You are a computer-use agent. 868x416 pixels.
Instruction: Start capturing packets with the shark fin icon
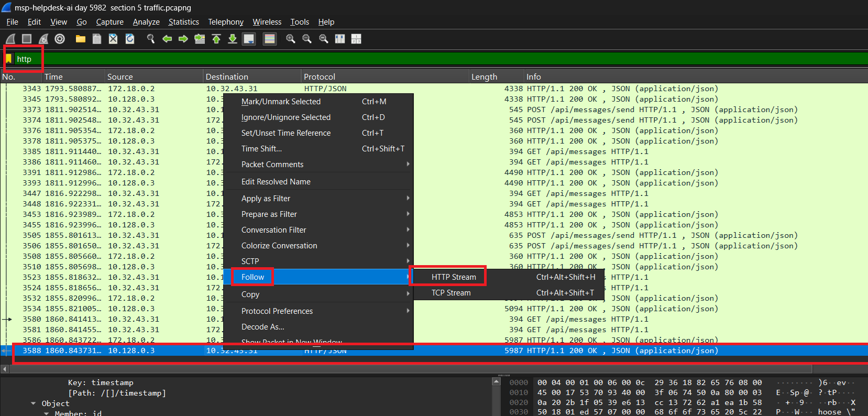coord(10,39)
